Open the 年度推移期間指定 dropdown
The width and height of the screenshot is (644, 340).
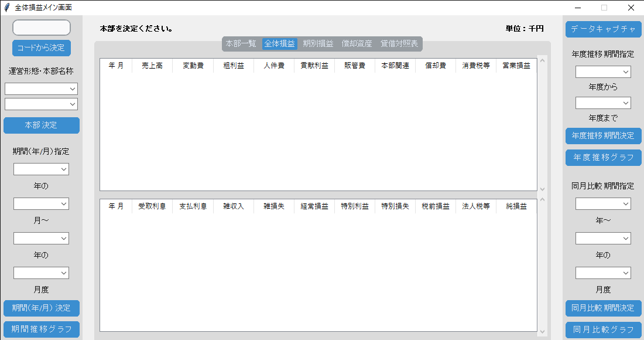(603, 71)
